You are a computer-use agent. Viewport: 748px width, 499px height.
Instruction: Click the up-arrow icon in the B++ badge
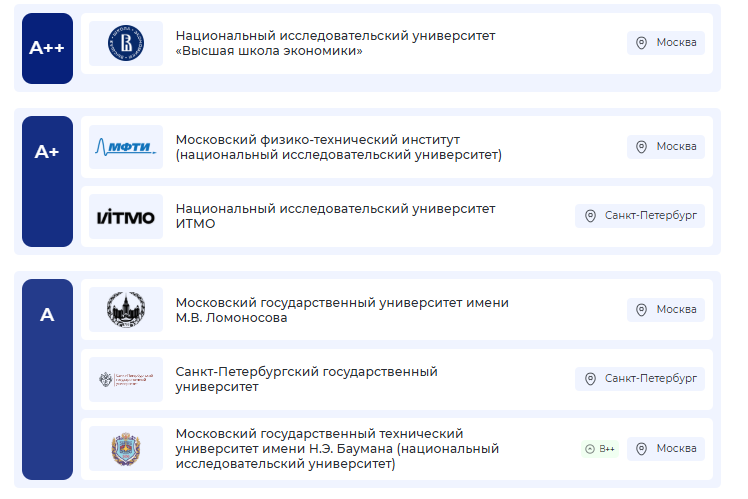[590, 449]
